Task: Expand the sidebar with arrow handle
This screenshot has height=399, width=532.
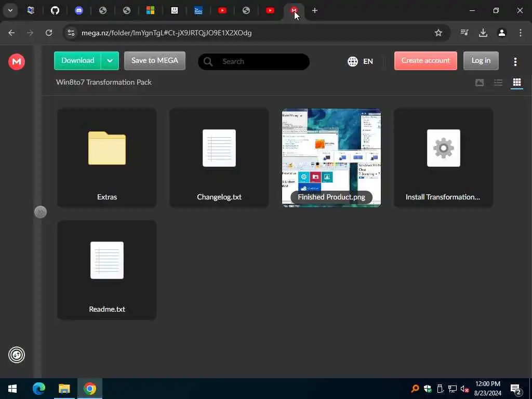Action: pos(41,212)
